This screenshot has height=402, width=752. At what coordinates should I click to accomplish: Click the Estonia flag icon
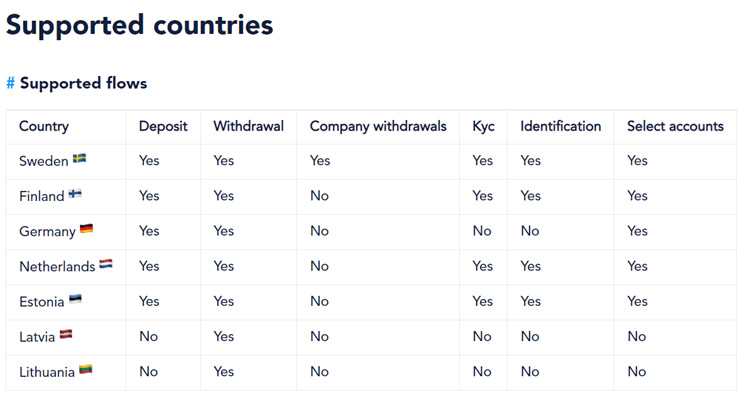coord(75,299)
